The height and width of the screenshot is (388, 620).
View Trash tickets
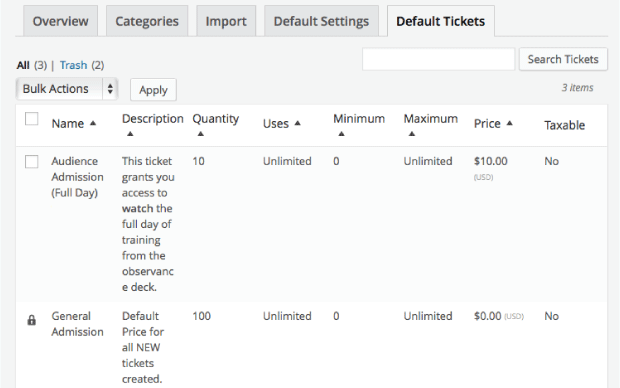pyautogui.click(x=74, y=65)
